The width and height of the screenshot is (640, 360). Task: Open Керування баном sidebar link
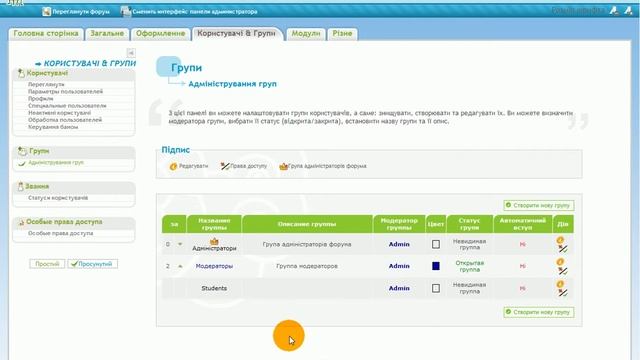53,127
